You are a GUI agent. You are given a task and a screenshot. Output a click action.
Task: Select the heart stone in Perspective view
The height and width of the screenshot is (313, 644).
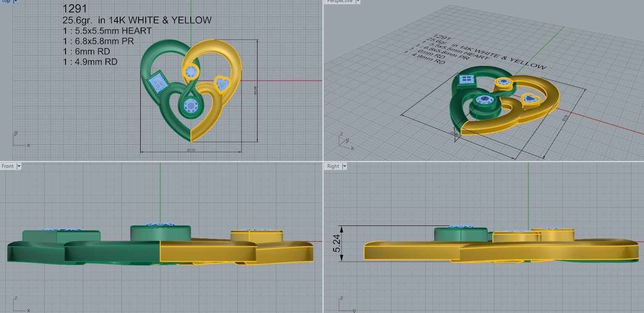tap(531, 99)
